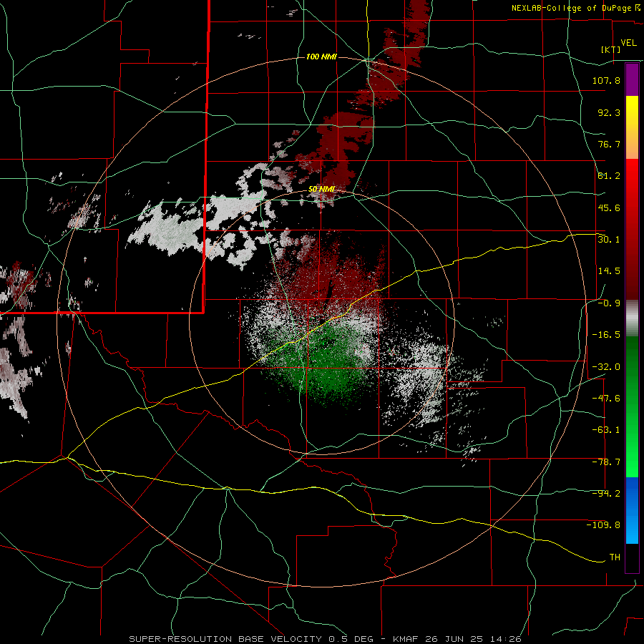Select the -63.1 scale value

(x=606, y=430)
